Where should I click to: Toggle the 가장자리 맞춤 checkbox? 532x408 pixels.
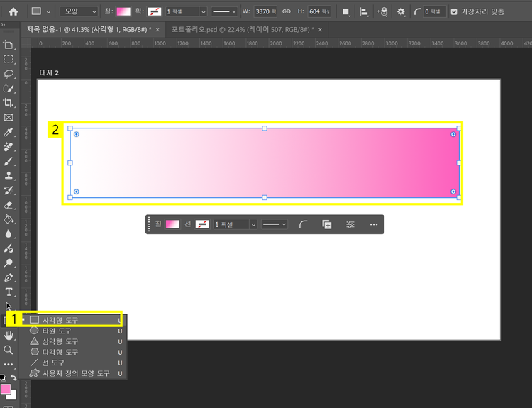(x=454, y=11)
